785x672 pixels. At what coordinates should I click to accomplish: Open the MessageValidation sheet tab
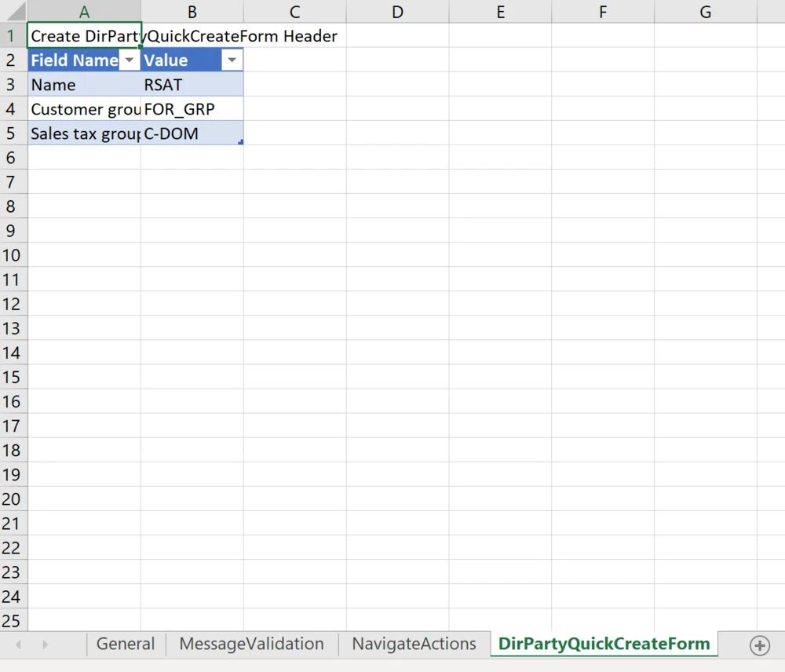pyautogui.click(x=251, y=645)
